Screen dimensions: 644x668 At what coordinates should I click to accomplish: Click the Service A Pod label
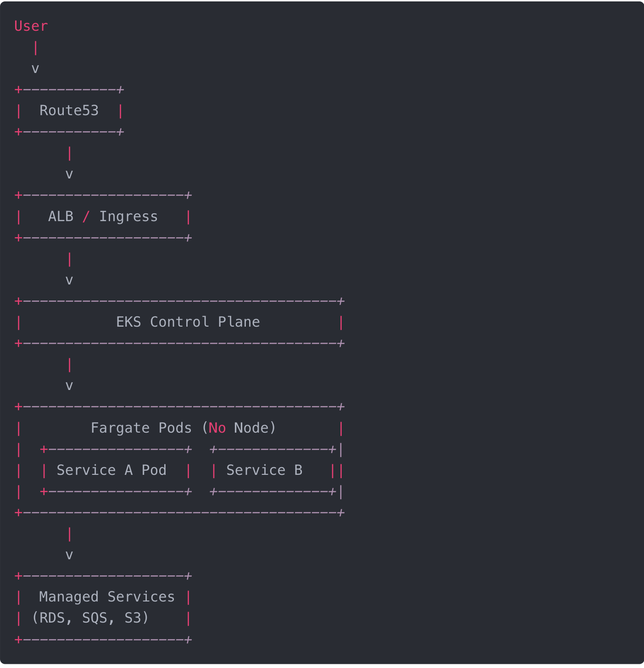coord(111,470)
